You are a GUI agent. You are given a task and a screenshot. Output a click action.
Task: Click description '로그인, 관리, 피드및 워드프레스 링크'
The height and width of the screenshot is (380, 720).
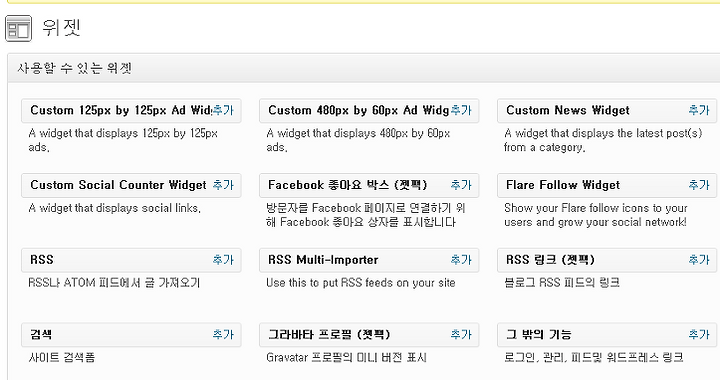594,358
